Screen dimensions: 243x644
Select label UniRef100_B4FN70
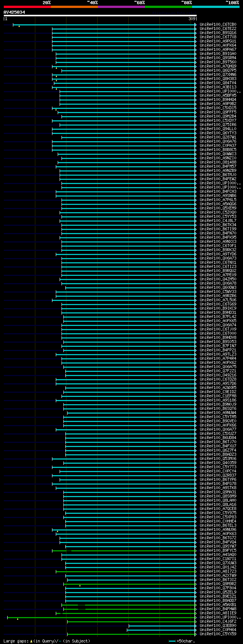point(218,233)
